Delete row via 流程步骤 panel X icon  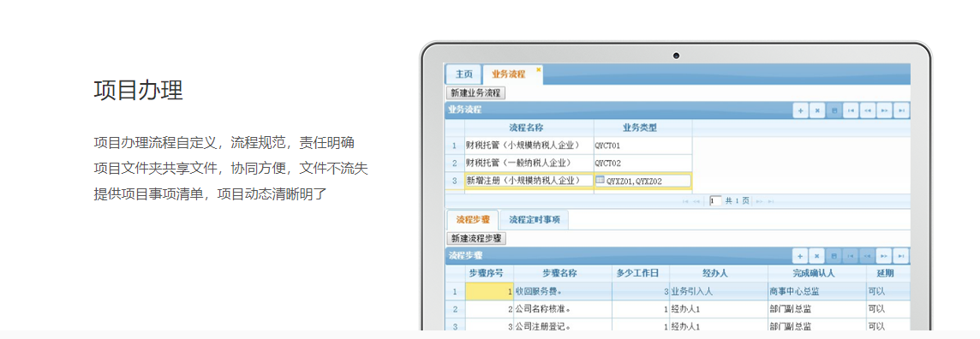click(817, 256)
